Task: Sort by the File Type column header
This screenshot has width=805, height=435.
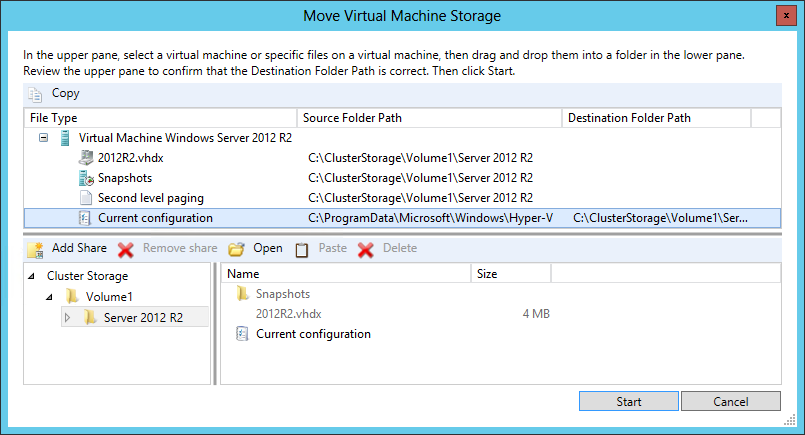Action: [161, 118]
